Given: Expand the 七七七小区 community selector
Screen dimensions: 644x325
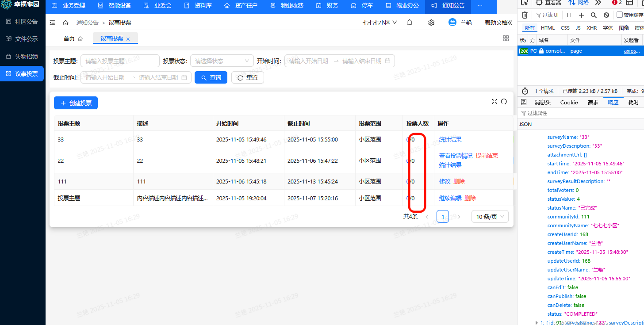Looking at the screenshot, I should (379, 23).
